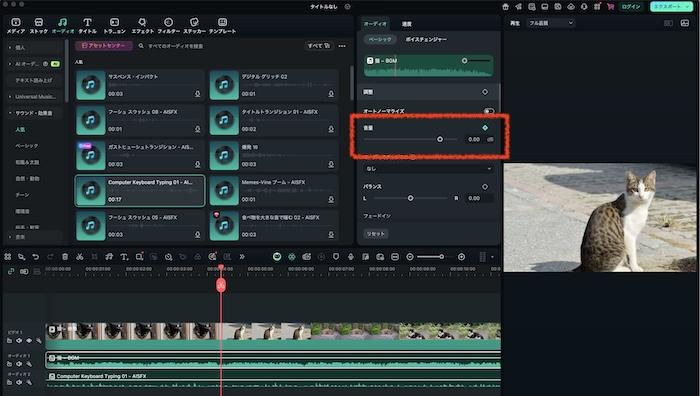
Task: Open the フィルター filters tab
Action: [x=168, y=25]
